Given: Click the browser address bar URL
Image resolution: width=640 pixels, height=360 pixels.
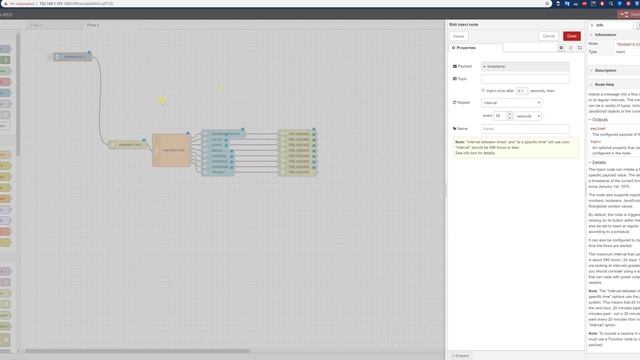Looking at the screenshot, I should click(x=76, y=3).
